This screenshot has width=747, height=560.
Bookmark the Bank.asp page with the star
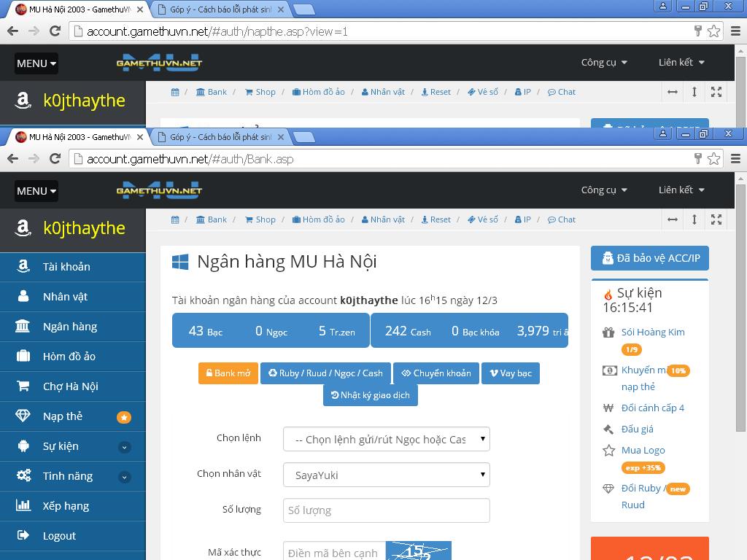coord(713,158)
